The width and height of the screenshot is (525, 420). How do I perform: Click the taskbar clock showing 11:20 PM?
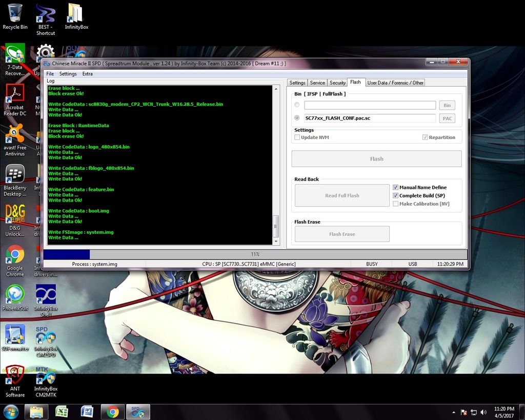[x=504, y=412]
